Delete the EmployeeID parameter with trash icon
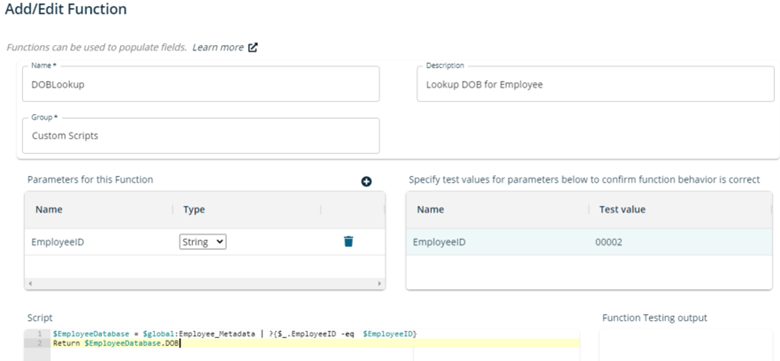Screen dimensions: 780x361 click(x=348, y=242)
